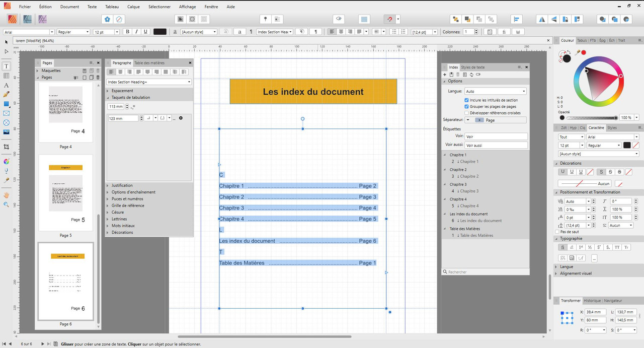Adjust the Opacité slider
Screen dimensions: 644x348
pyautogui.click(x=592, y=117)
